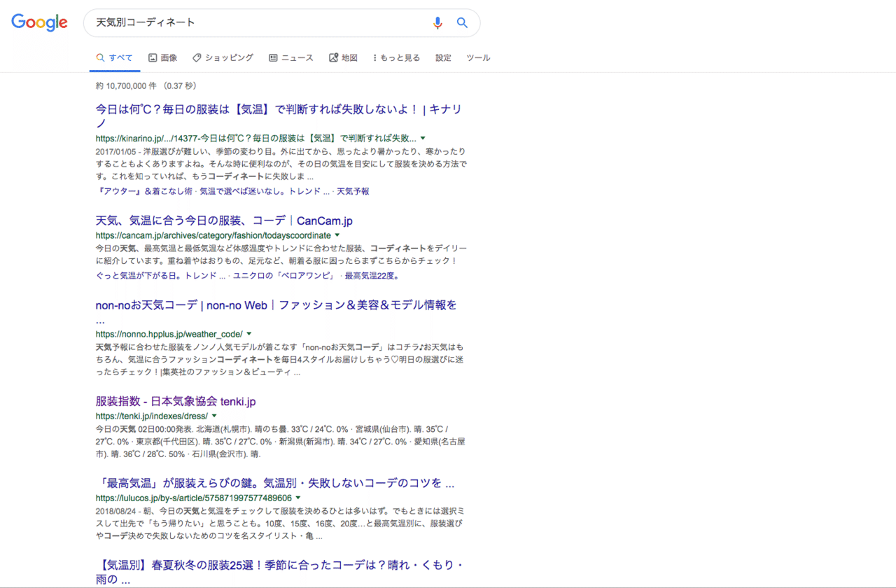Open the ツール menu
This screenshot has width=896, height=588.
(x=478, y=57)
